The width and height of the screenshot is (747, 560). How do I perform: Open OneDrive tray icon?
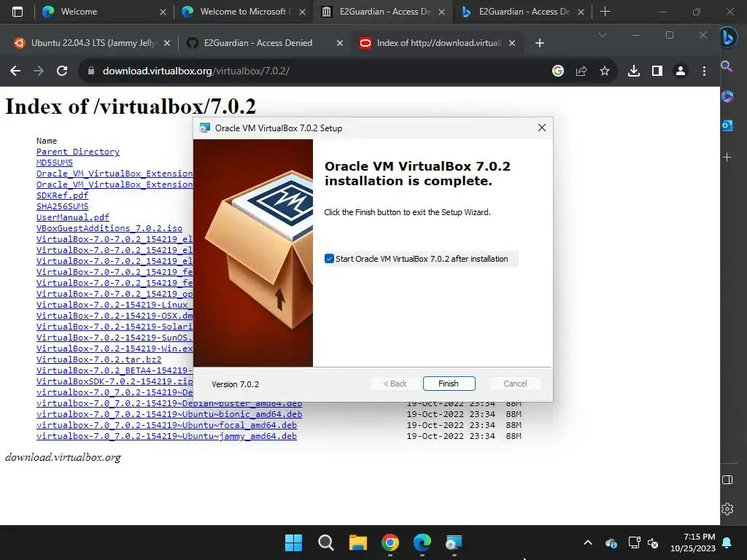point(611,542)
